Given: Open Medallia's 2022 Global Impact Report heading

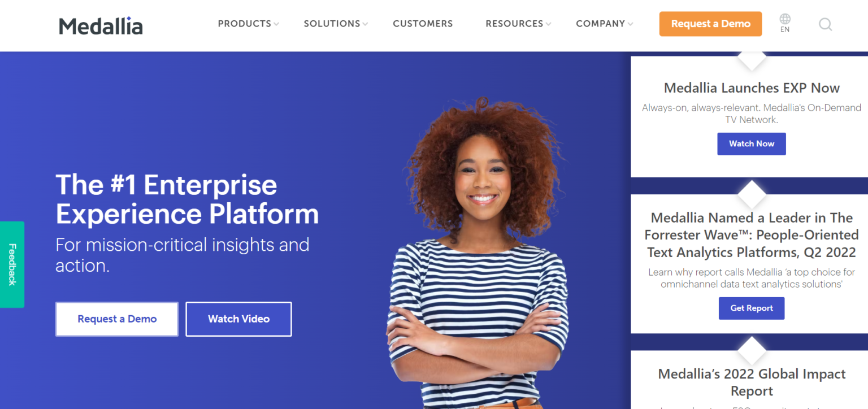Looking at the screenshot, I should pyautogui.click(x=752, y=382).
